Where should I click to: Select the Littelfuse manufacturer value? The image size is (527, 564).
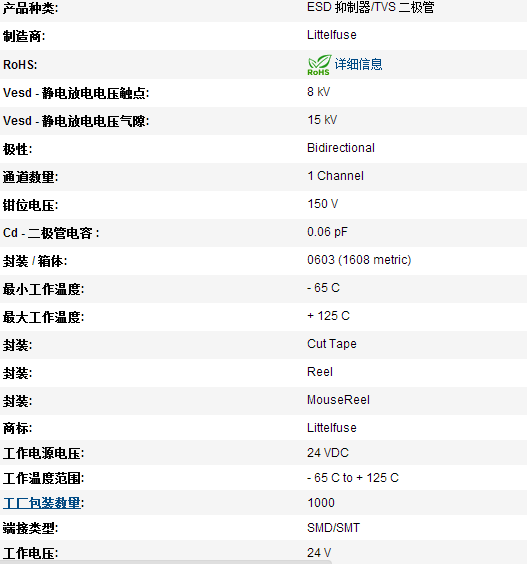pos(332,35)
